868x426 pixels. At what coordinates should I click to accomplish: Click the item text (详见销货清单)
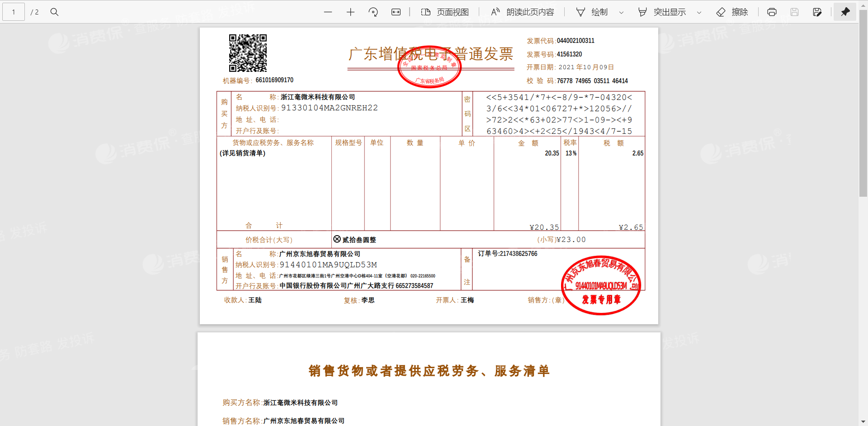(x=243, y=153)
